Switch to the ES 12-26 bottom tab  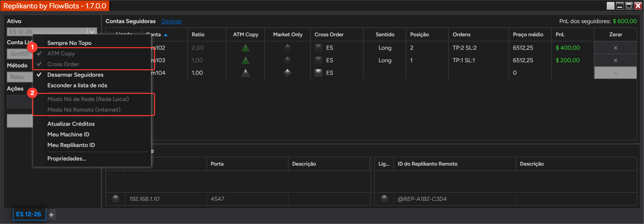coord(29,214)
